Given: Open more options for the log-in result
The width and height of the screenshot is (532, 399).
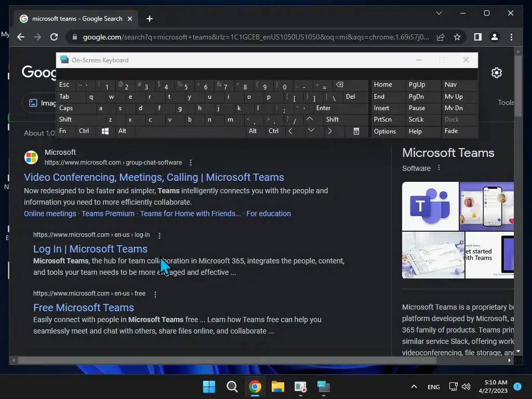Looking at the screenshot, I should (x=159, y=235).
